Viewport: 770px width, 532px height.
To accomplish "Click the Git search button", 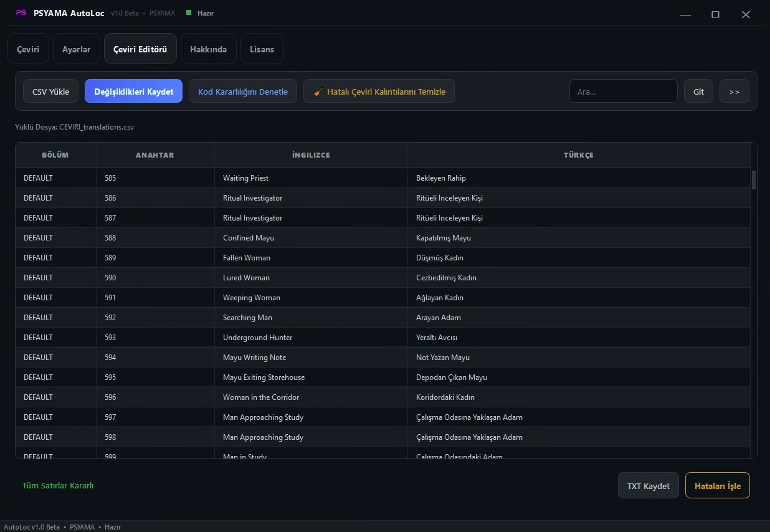I will [x=698, y=92].
